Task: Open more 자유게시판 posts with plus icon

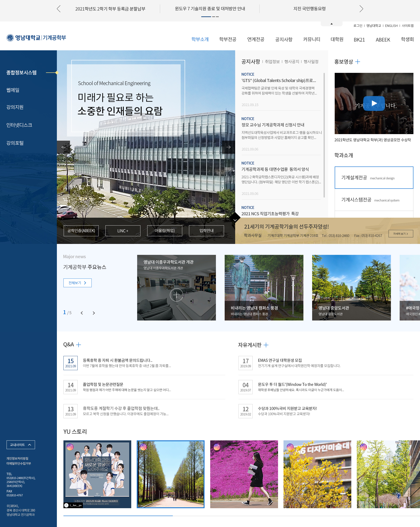Action: click(266, 345)
